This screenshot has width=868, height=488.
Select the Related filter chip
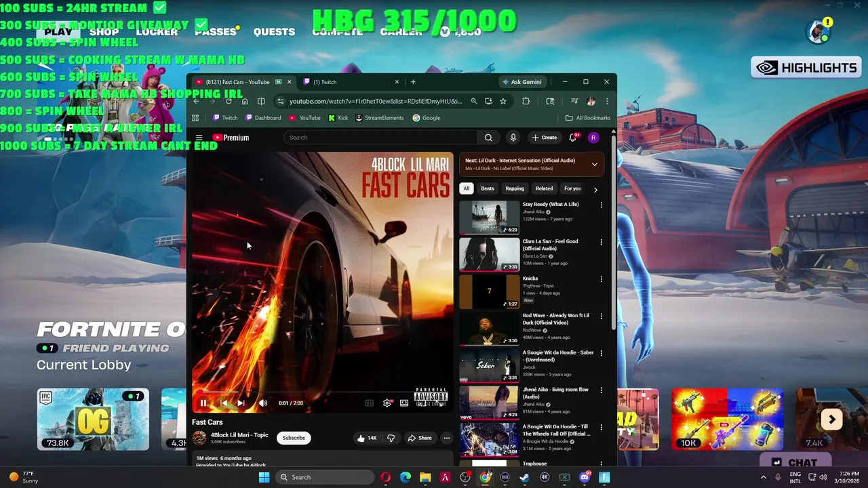click(x=544, y=188)
